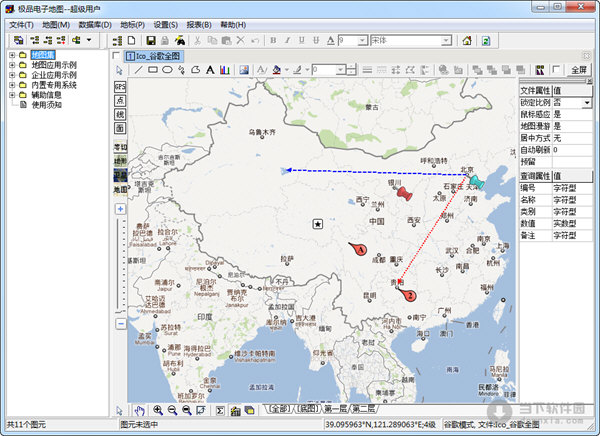Select the arrow pointer tool in drawing toolbar
This screenshot has width=600, height=436.
point(119,70)
